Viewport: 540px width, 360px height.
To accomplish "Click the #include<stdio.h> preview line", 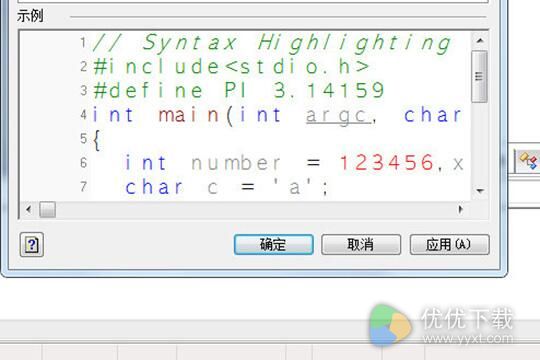I will [231, 66].
